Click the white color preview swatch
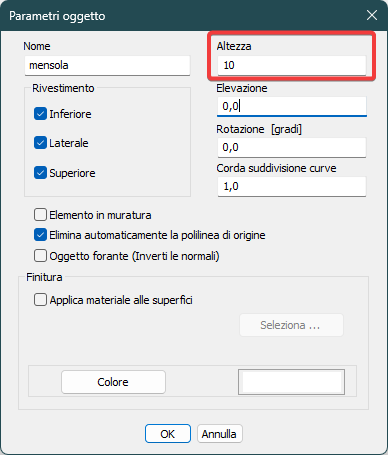 [x=291, y=382]
